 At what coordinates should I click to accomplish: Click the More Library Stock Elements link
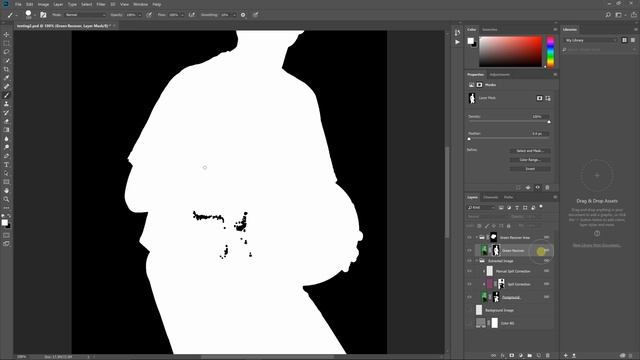(597, 245)
